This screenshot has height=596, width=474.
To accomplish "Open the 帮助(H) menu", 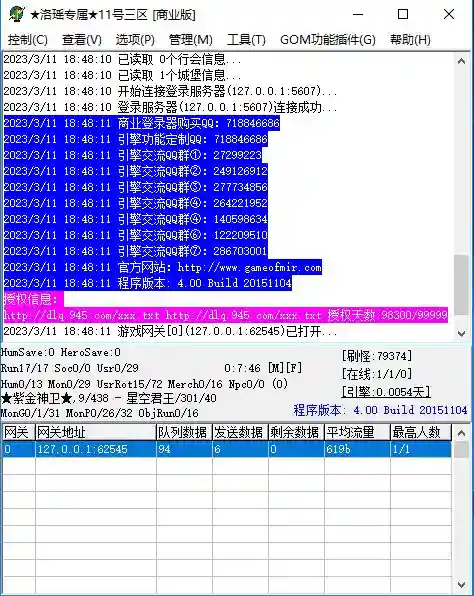I will coord(410,40).
